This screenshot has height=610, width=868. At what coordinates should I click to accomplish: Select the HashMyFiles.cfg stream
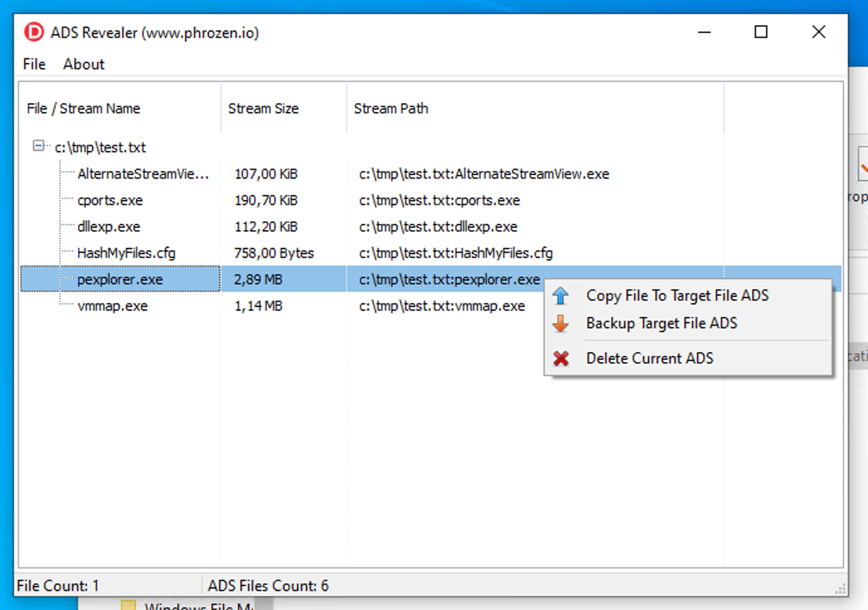click(126, 253)
